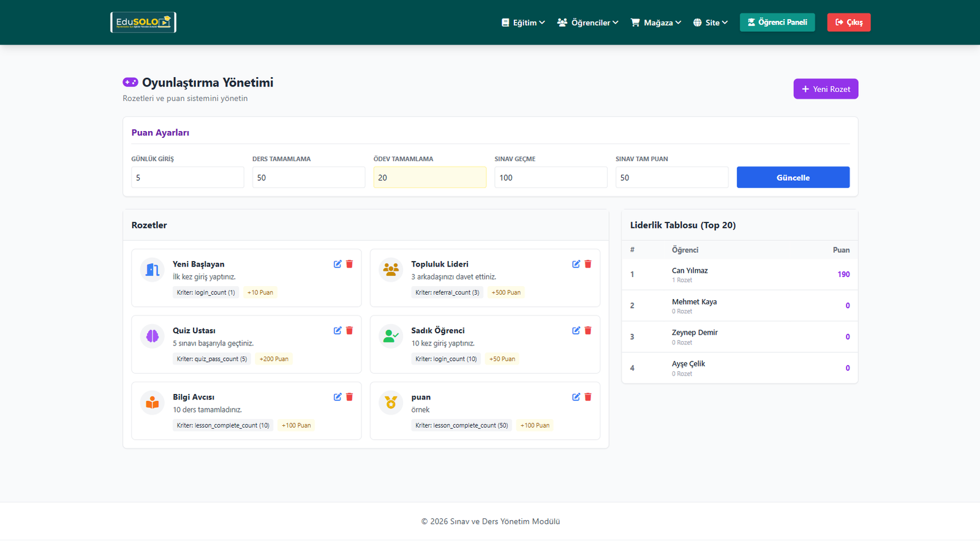The image size is (980, 541).
Task: Click the EduSOLO logo
Action: pyautogui.click(x=143, y=23)
